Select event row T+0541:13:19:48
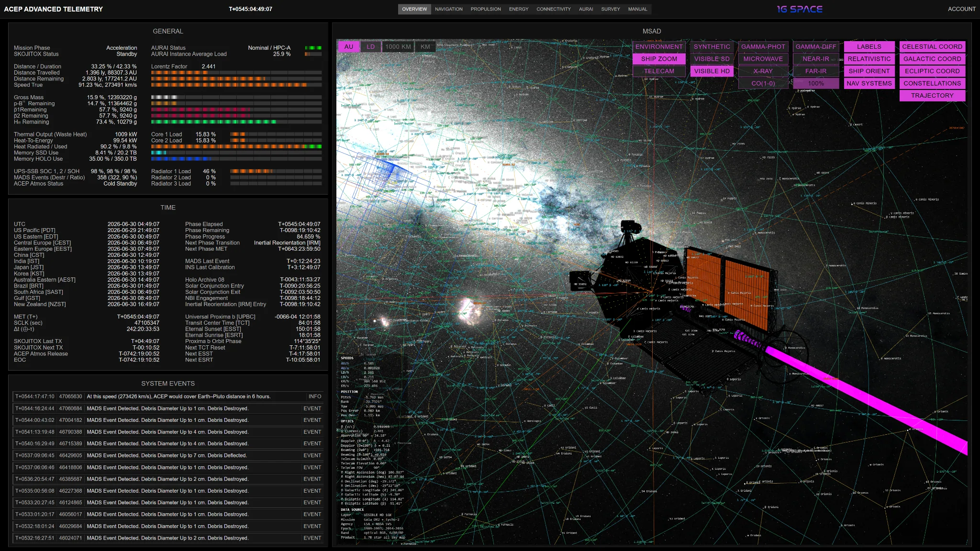Image resolution: width=980 pixels, height=551 pixels. click(168, 432)
